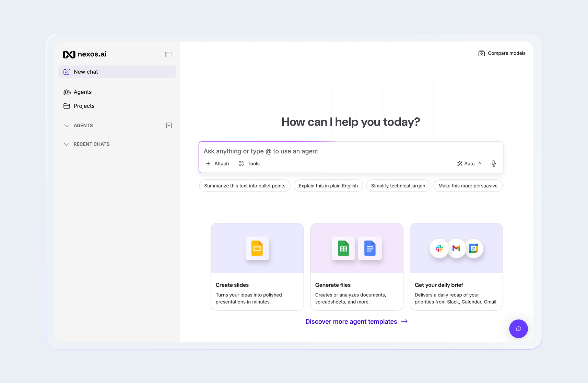Open the microphone input icon in the chat box
588x383 pixels.
click(494, 163)
